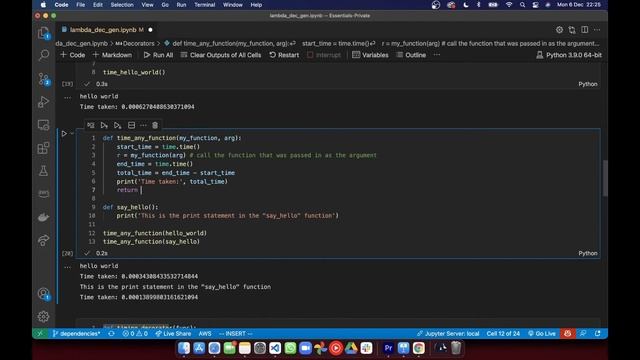640x360 pixels.
Task: Open the Selection menu
Action: click(x=122, y=5)
